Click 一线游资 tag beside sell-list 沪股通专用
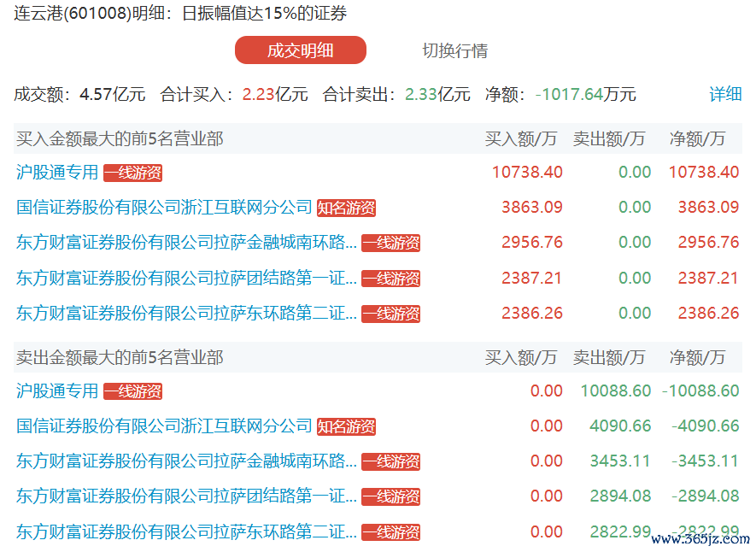 tap(133, 392)
